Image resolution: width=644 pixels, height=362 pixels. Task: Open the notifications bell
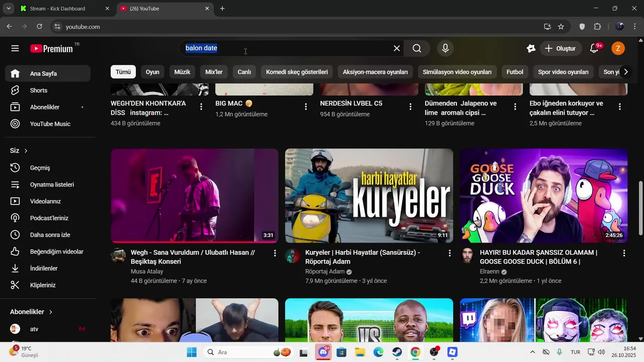click(595, 48)
